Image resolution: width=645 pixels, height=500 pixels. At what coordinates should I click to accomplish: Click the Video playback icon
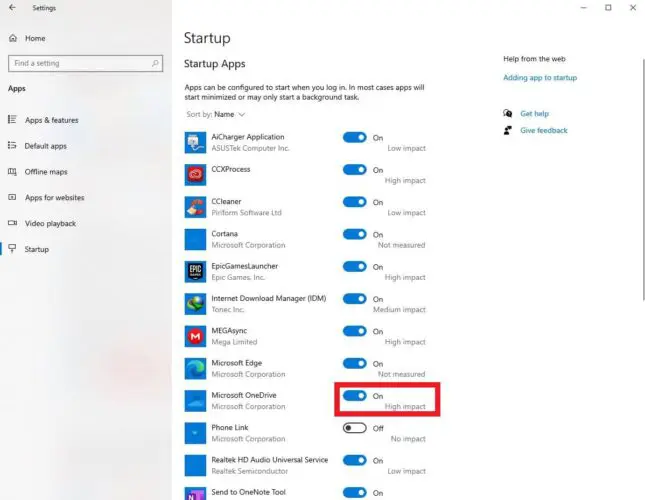click(12, 223)
